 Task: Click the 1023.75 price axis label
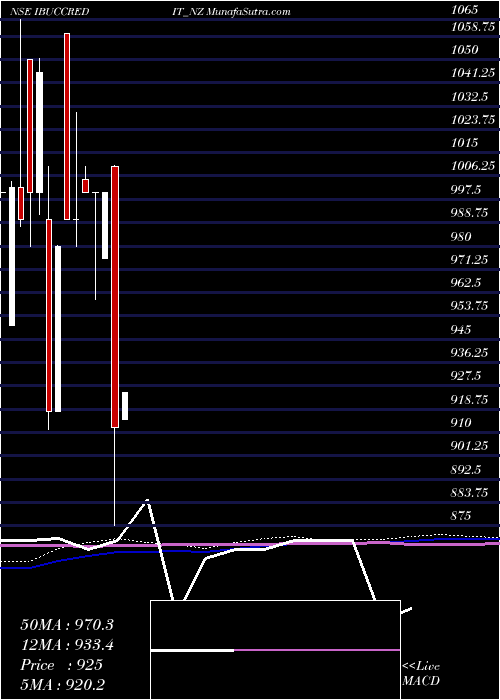(473, 119)
